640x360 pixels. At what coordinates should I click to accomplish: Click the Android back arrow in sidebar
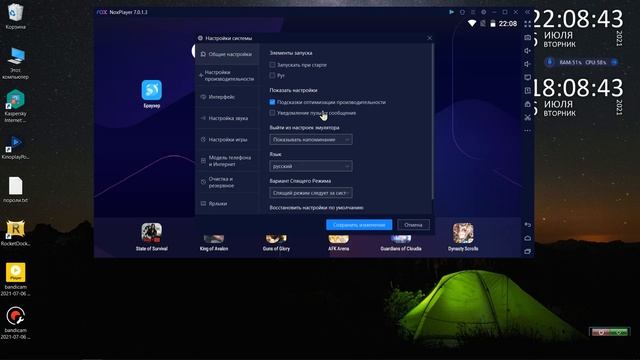(x=528, y=225)
